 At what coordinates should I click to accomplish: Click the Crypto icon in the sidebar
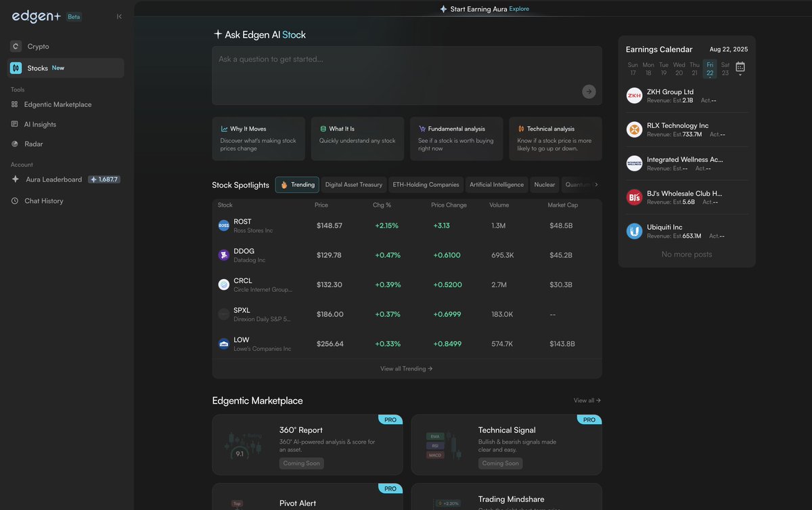(16, 46)
